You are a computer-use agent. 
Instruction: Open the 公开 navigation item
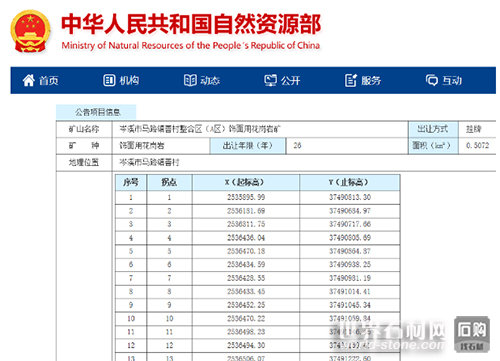pos(282,80)
